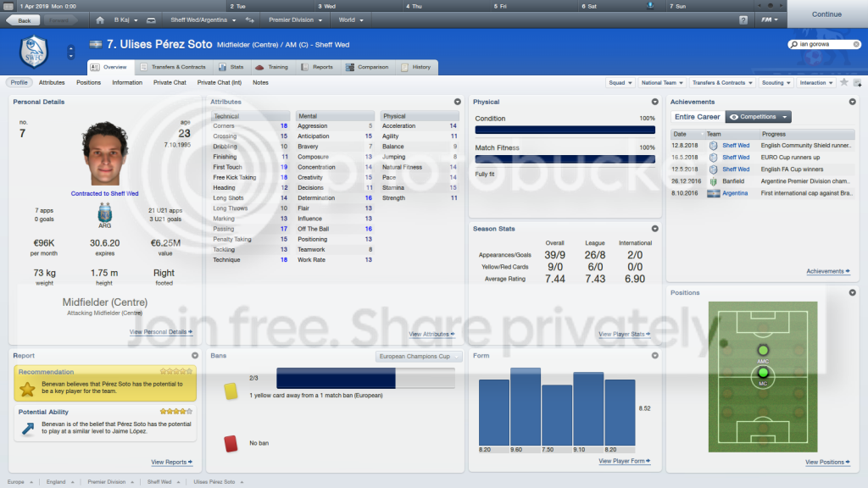Switch to the Training tab

272,67
